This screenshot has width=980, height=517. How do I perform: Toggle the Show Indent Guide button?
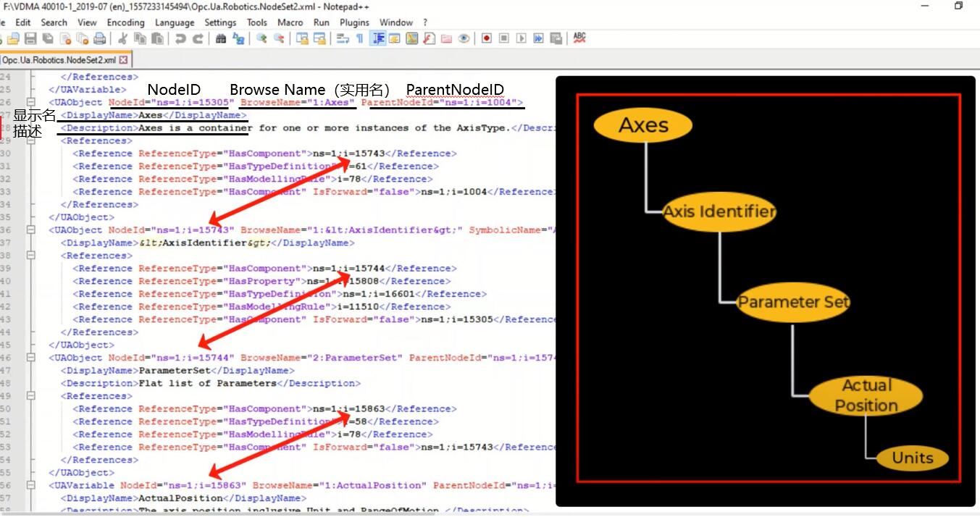point(377,38)
